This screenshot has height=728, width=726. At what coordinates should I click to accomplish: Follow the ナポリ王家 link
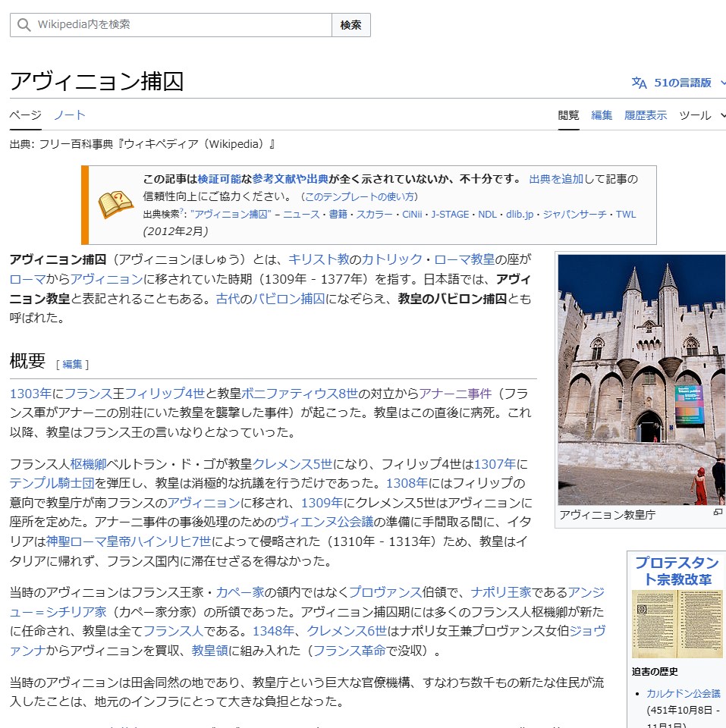(x=501, y=592)
